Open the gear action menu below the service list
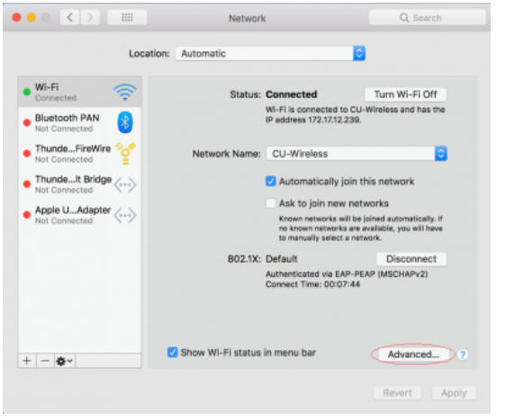506x420 pixels. click(64, 361)
